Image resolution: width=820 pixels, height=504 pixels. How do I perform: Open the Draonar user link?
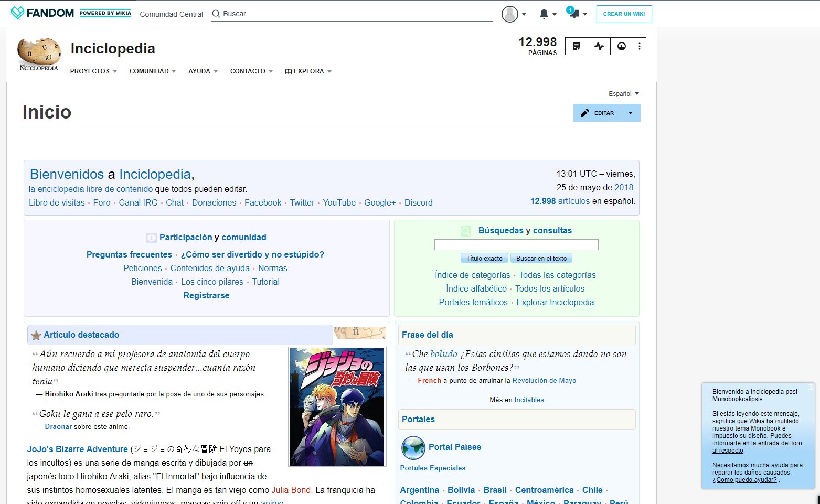[58, 426]
